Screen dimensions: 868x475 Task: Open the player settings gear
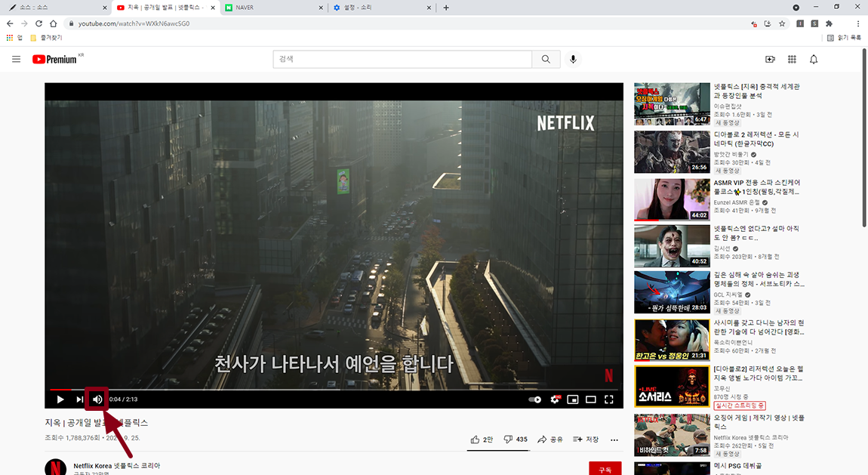pos(555,399)
